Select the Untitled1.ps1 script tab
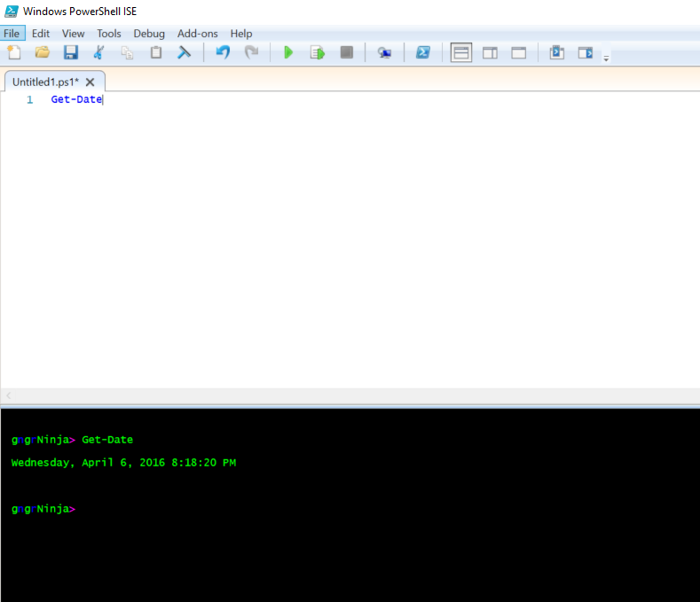 [x=45, y=82]
